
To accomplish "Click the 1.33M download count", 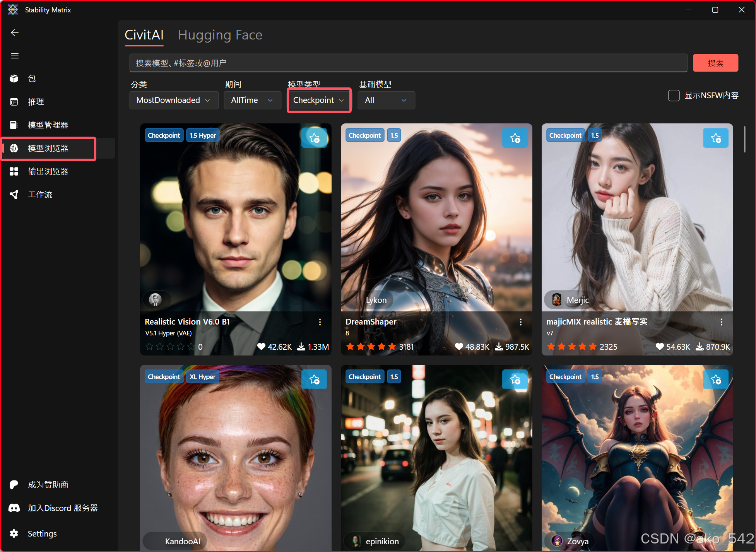I will point(313,347).
